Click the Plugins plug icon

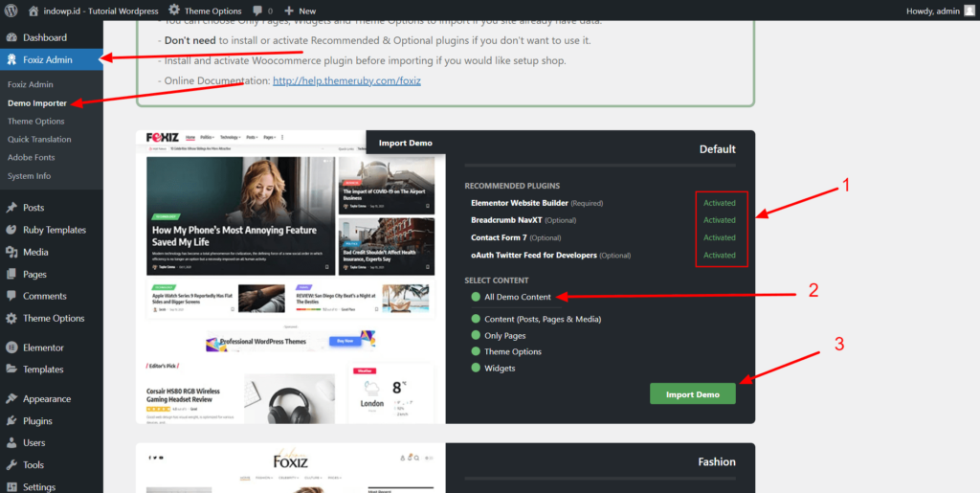[x=11, y=421]
